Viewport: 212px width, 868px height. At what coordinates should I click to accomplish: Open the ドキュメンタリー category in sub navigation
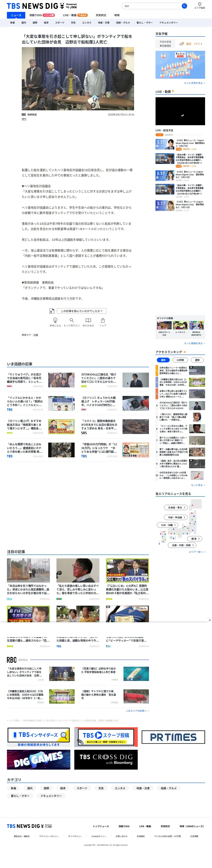pyautogui.click(x=168, y=22)
